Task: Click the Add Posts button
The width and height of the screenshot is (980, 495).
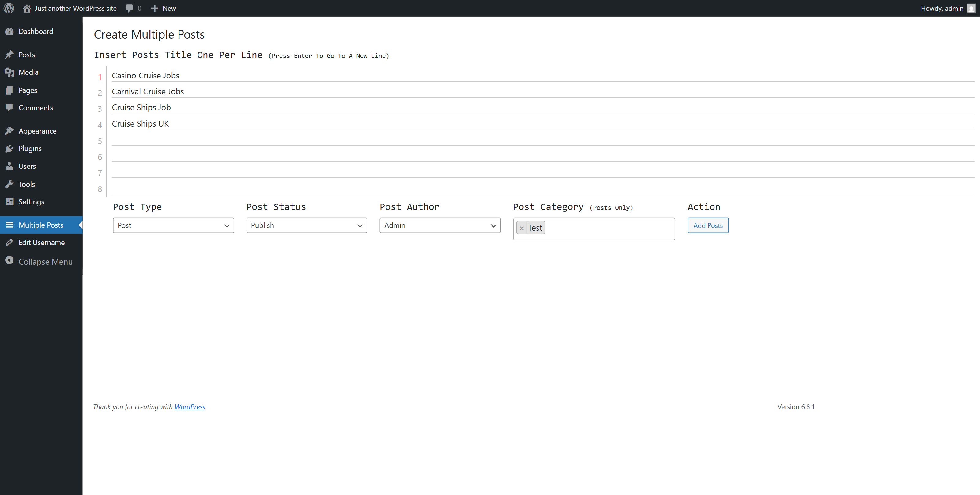Action: pyautogui.click(x=708, y=225)
